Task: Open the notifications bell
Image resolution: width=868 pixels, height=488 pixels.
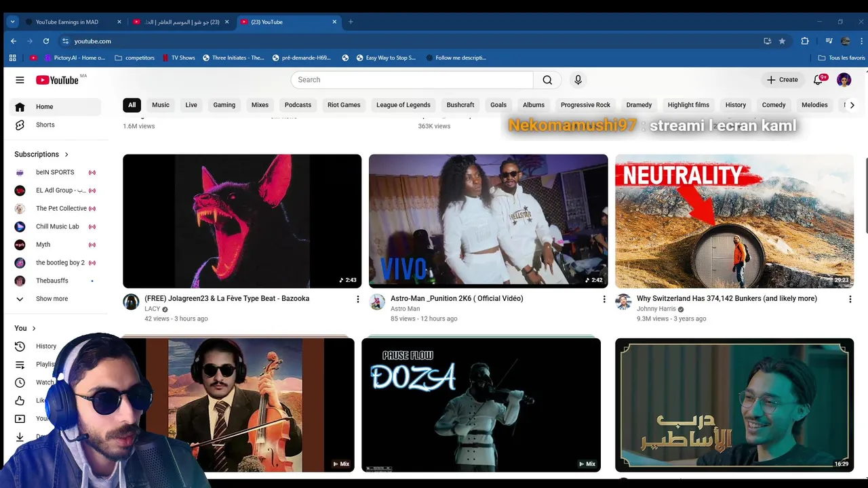Action: click(x=818, y=80)
